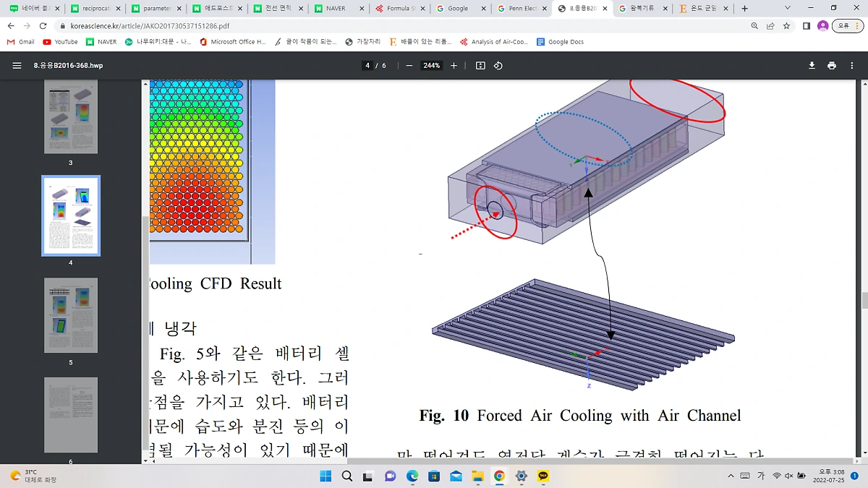Open 나무위키:대문 bookmark
Viewport: 868px width, 488px height.
[158, 42]
